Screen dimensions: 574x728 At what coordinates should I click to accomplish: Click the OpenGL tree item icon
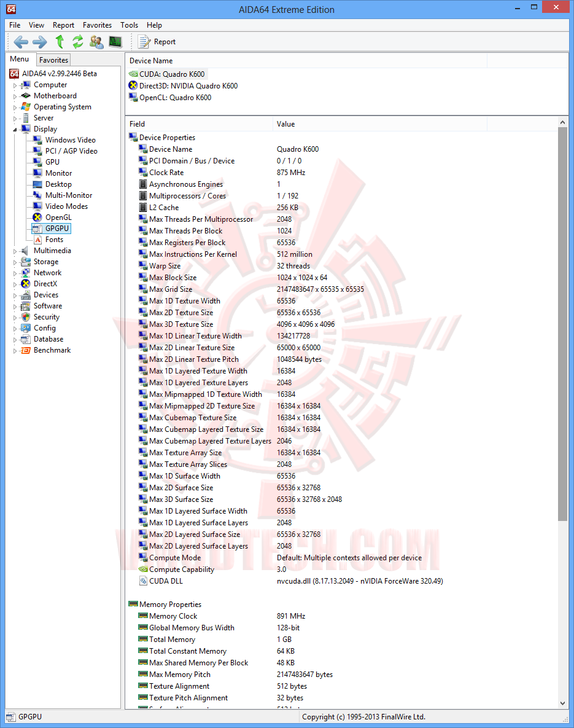click(37, 217)
